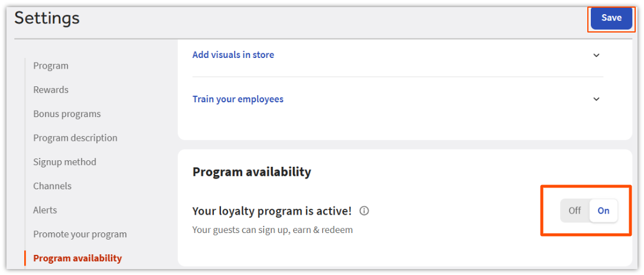
Task: Save the settings changes
Action: (611, 18)
